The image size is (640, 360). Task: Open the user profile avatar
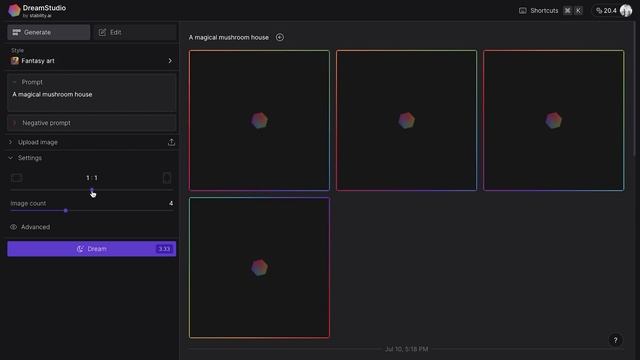pos(626,11)
